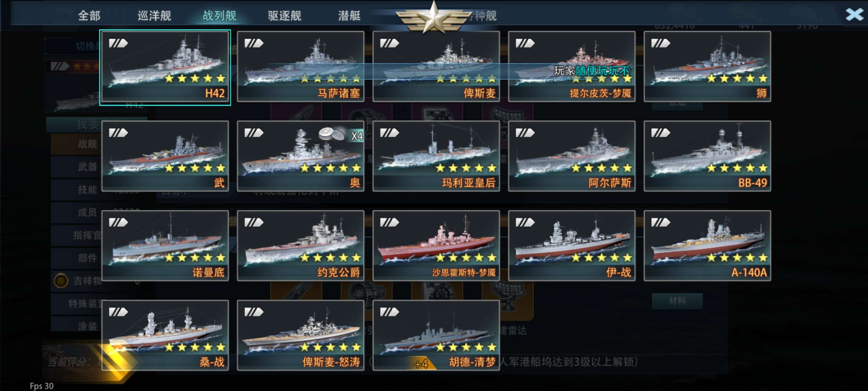Close the ship selection panel

pyautogui.click(x=854, y=14)
